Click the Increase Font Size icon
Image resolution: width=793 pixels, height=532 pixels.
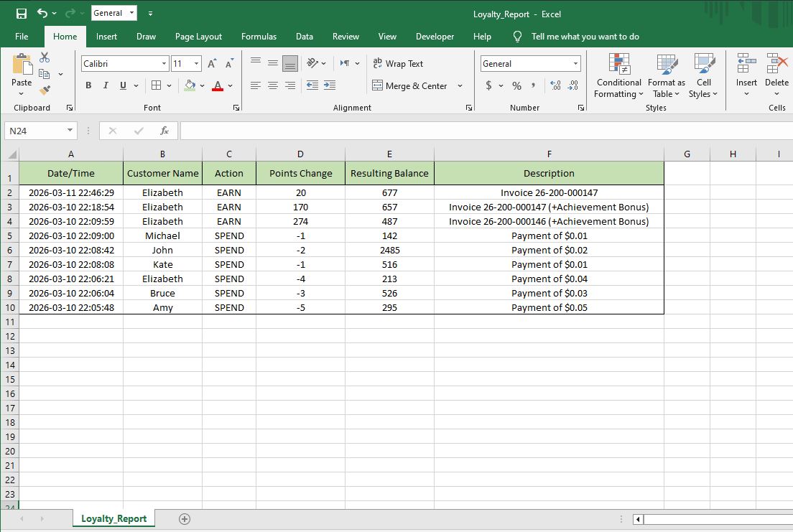coord(212,64)
